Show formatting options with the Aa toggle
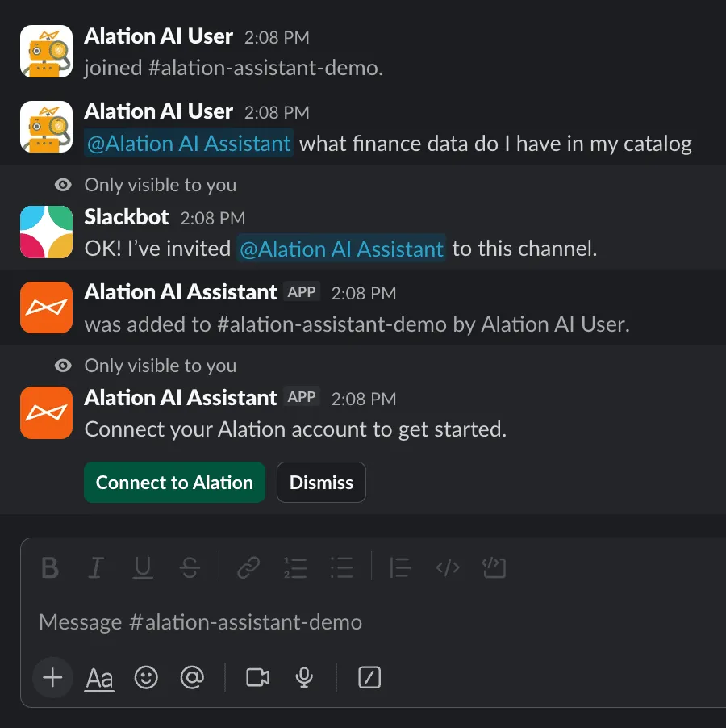Image resolution: width=726 pixels, height=728 pixels. tap(98, 678)
